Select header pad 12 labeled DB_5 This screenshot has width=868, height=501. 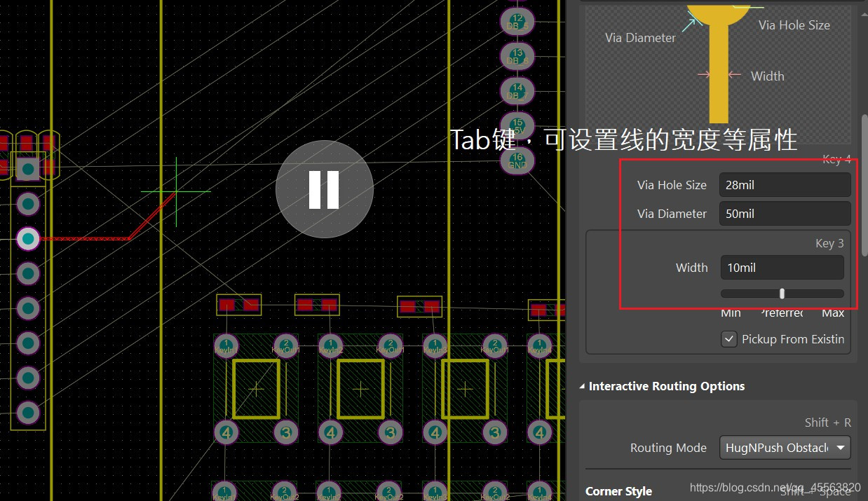[x=517, y=22]
